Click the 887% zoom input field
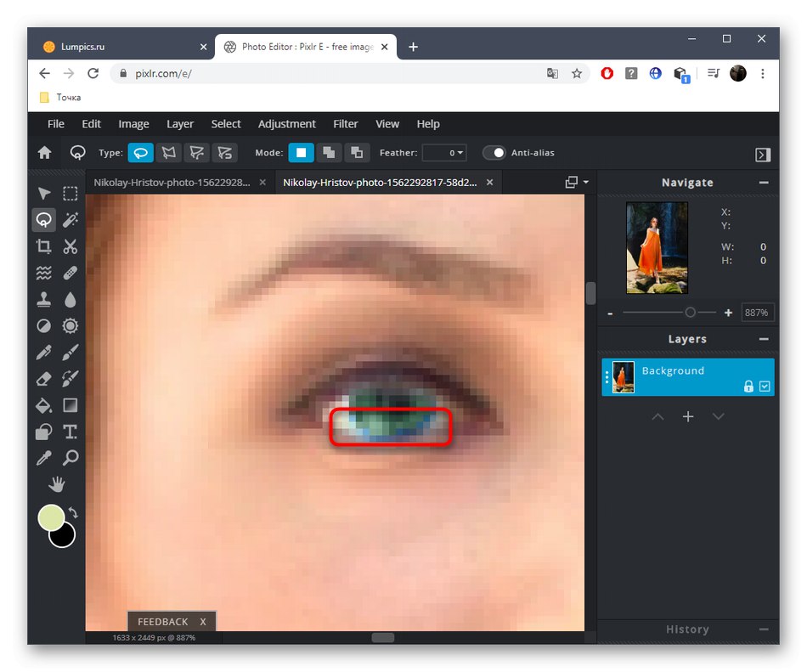Image resolution: width=807 pixels, height=672 pixels. [x=757, y=313]
